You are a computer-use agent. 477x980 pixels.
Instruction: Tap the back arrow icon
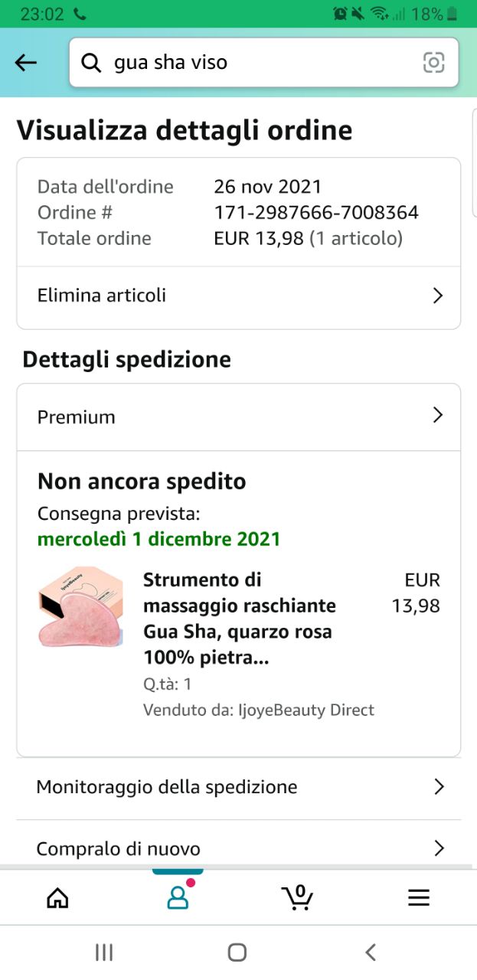point(26,63)
